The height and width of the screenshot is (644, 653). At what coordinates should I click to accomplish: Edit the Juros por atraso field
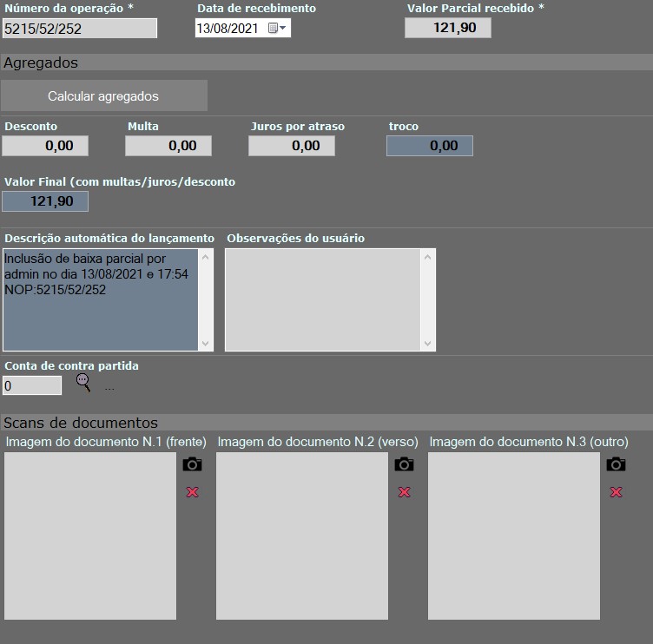point(292,146)
